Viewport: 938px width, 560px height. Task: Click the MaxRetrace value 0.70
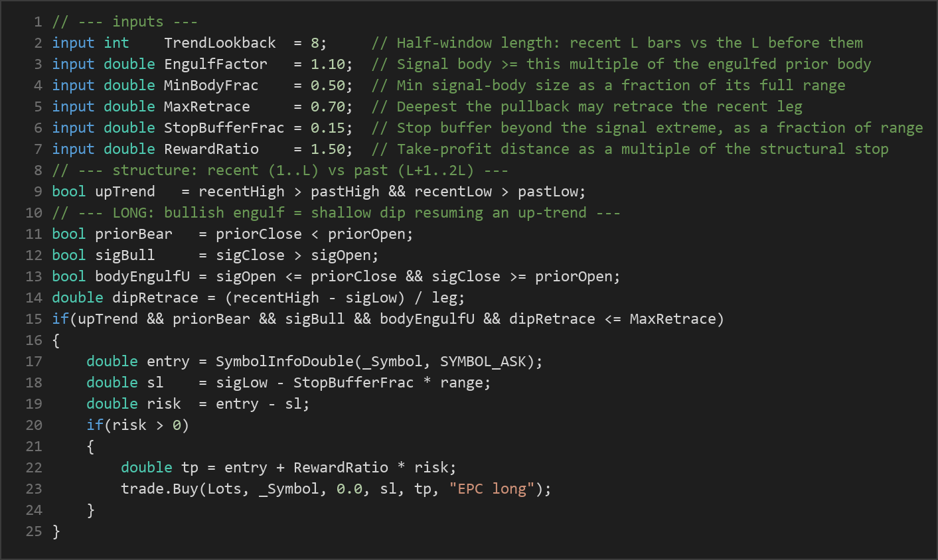pos(328,107)
